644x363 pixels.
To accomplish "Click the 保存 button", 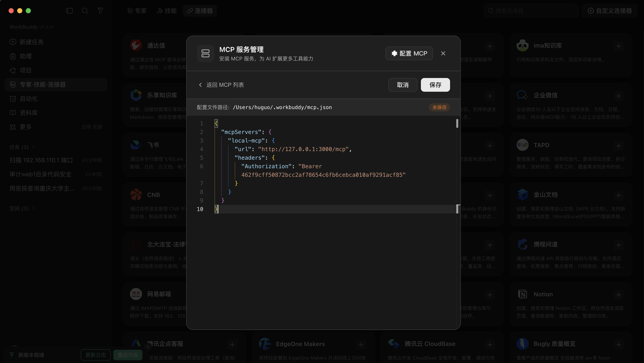I will click(435, 85).
